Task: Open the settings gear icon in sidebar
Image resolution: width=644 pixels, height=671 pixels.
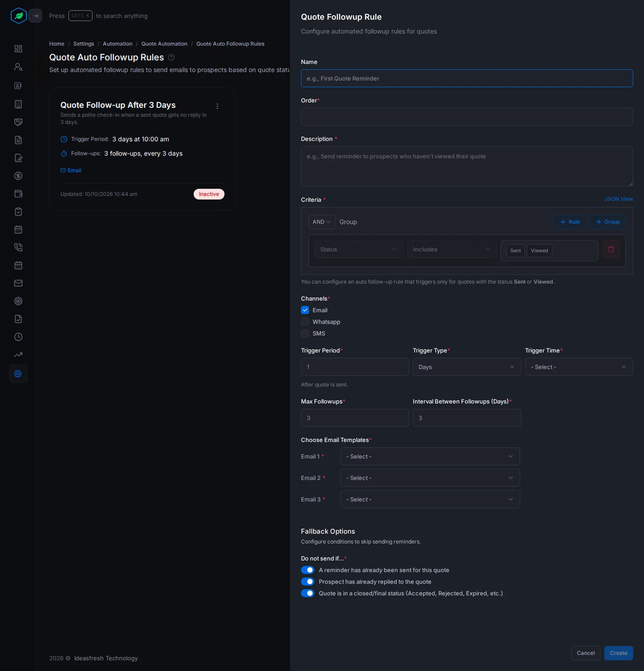Action: click(18, 374)
